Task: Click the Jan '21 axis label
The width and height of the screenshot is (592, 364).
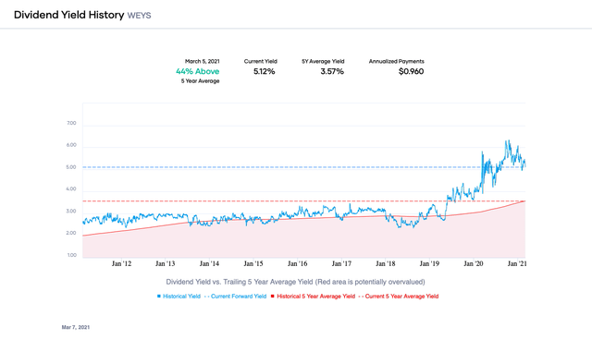Action: (517, 263)
